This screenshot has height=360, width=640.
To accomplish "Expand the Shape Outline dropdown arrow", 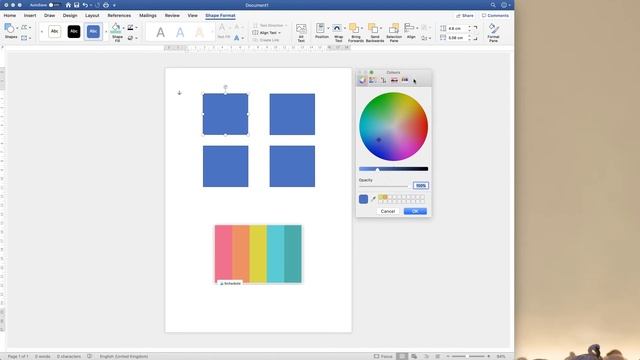I will click(136, 28).
